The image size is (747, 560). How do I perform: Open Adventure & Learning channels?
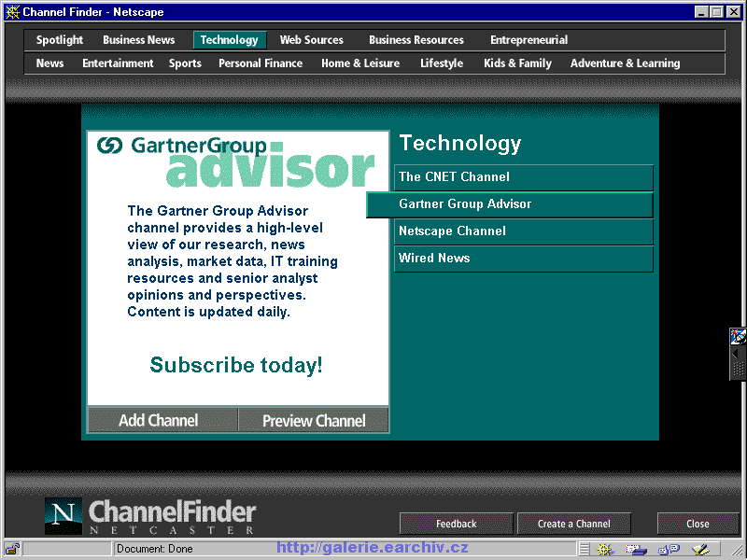click(x=625, y=63)
